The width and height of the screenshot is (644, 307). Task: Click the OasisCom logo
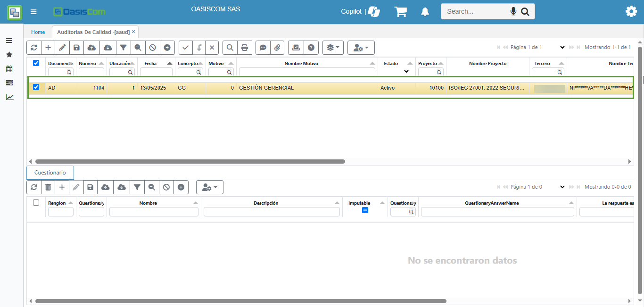click(x=80, y=11)
